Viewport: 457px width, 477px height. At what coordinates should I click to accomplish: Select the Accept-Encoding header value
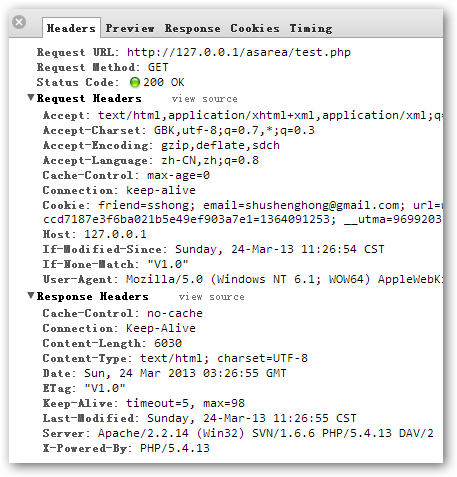tap(220, 145)
